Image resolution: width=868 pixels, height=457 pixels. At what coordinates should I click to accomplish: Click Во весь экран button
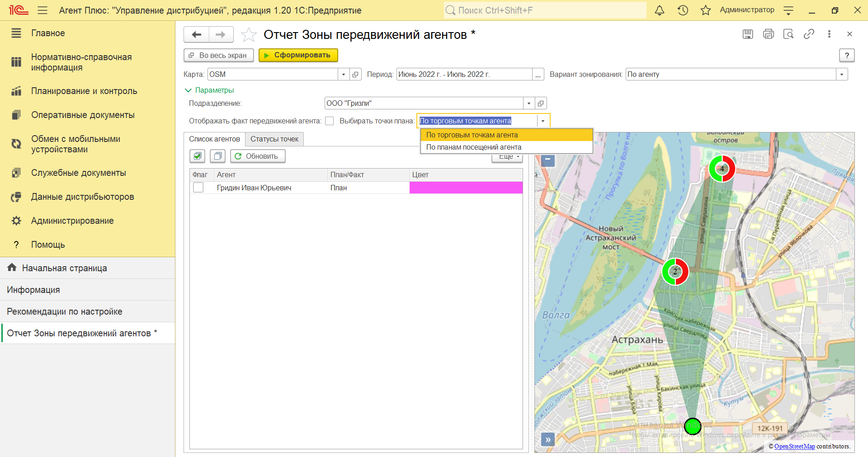[x=219, y=55]
